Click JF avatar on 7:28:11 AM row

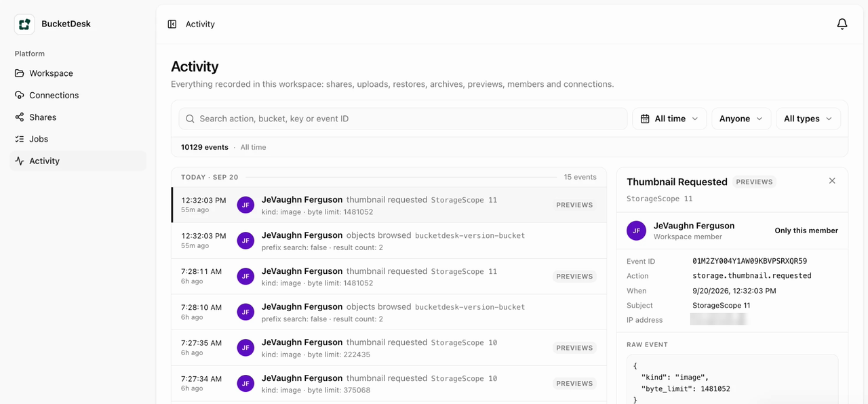pyautogui.click(x=245, y=276)
